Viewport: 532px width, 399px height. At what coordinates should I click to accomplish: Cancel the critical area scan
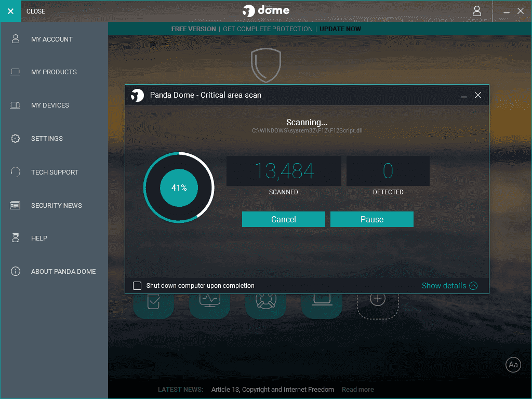[x=283, y=219]
